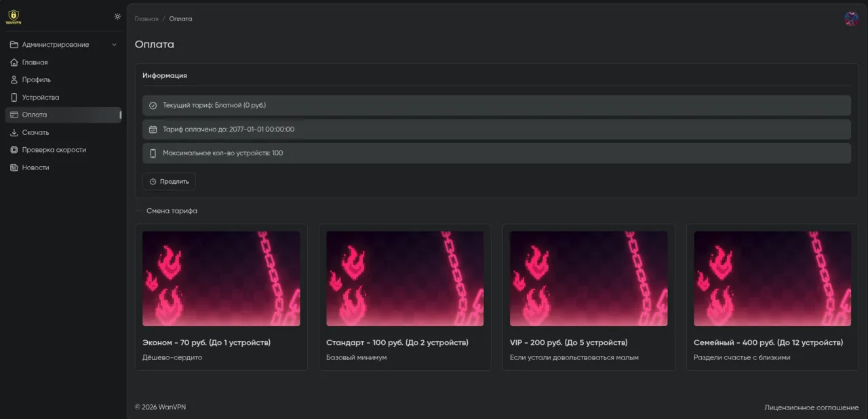This screenshot has height=419, width=868.
Task: Select the Стандарт tariff image
Action: click(405, 279)
